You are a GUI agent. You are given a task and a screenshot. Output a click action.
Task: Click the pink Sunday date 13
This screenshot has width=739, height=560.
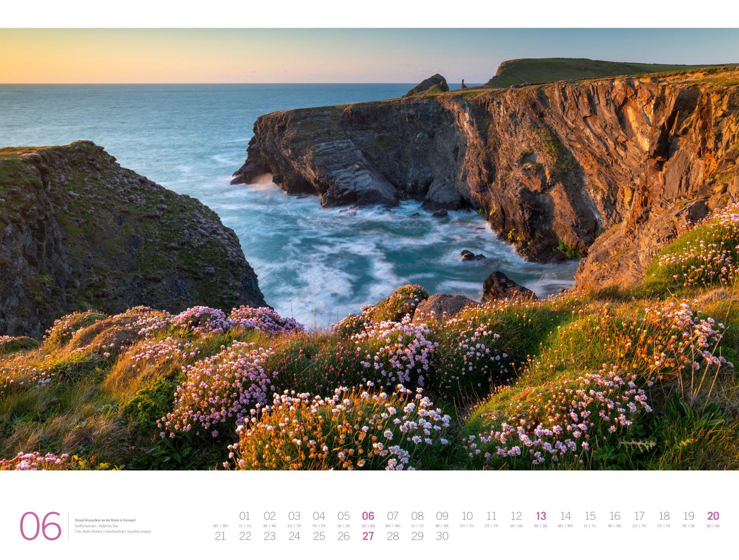coord(540,516)
